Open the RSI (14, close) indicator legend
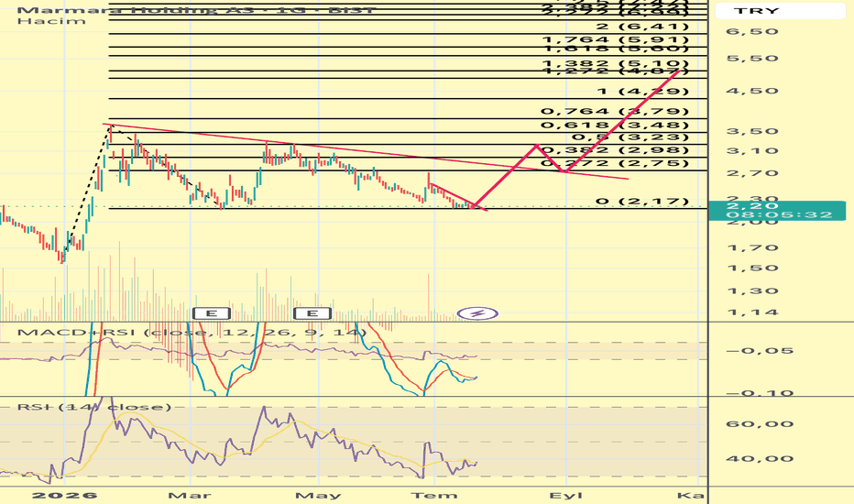 [94, 407]
